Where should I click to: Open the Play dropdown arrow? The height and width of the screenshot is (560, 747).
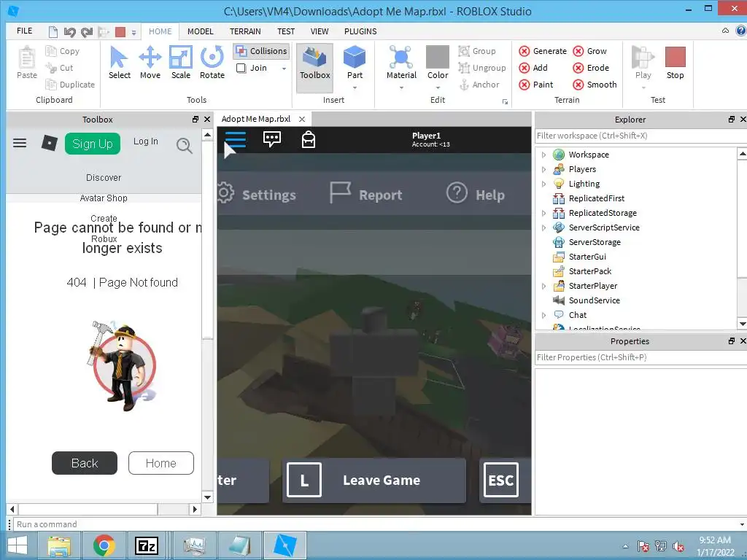tap(643, 87)
